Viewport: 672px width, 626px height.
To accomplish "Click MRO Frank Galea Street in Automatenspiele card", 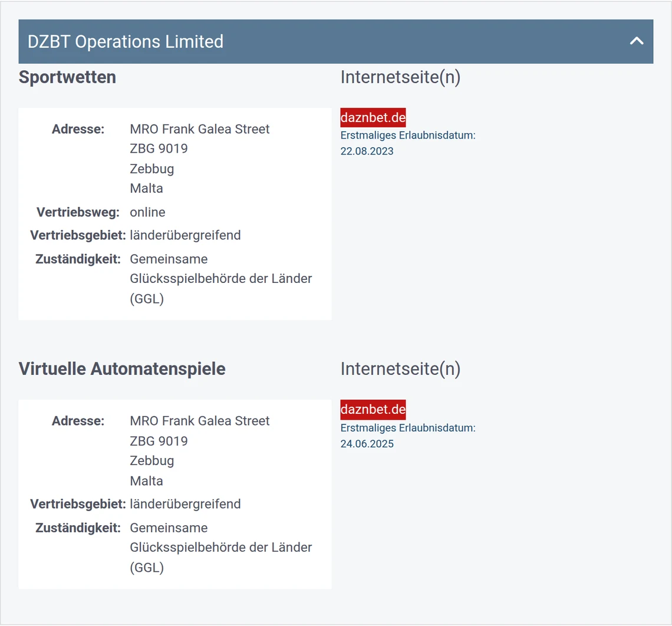I will [200, 421].
